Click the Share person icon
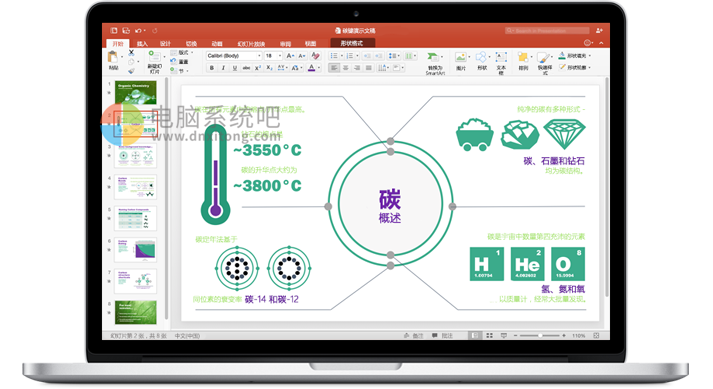The height and width of the screenshot is (389, 713). [599, 30]
